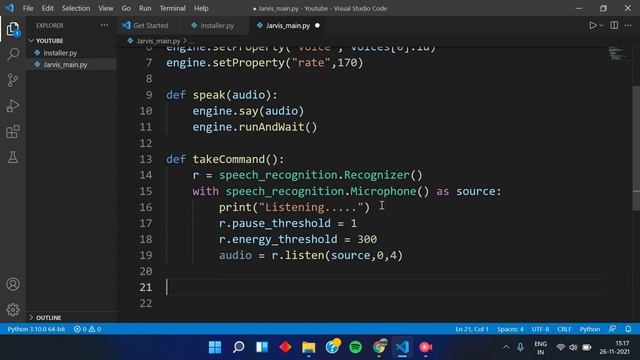Image resolution: width=640 pixels, height=360 pixels.
Task: Open the Manage gear settings
Action: 13,310
